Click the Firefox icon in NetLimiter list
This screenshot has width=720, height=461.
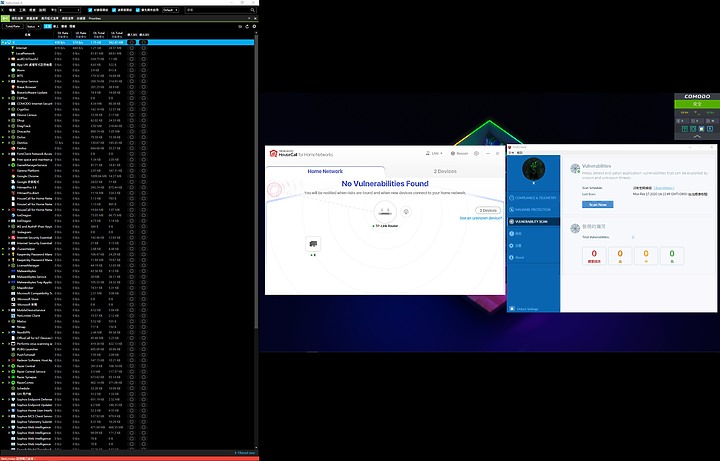click(x=13, y=148)
